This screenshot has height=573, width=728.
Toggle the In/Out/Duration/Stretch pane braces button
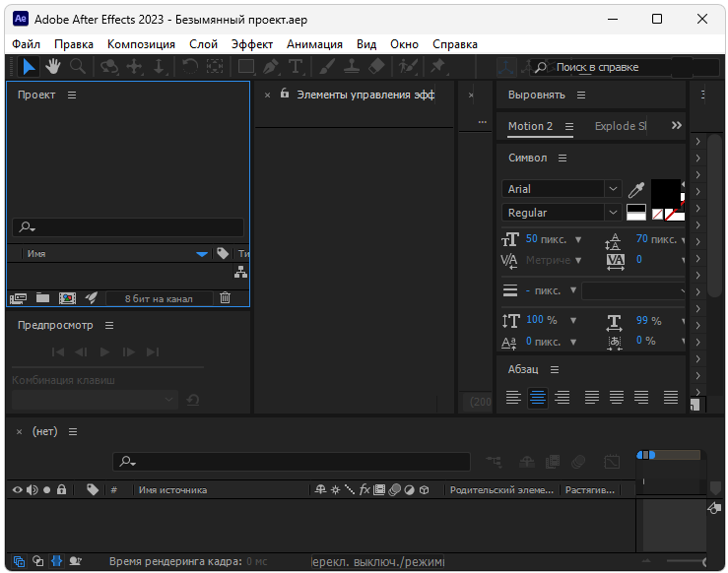click(x=56, y=561)
